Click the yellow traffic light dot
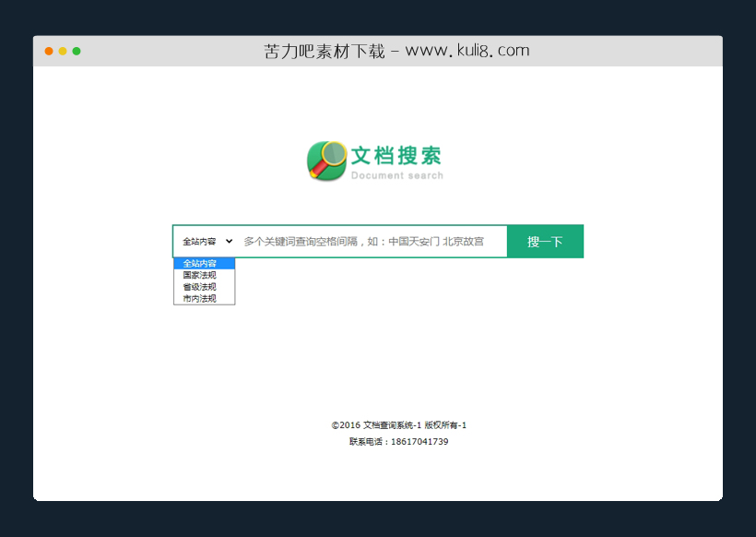Screen dimensions: 756x537 61,52
